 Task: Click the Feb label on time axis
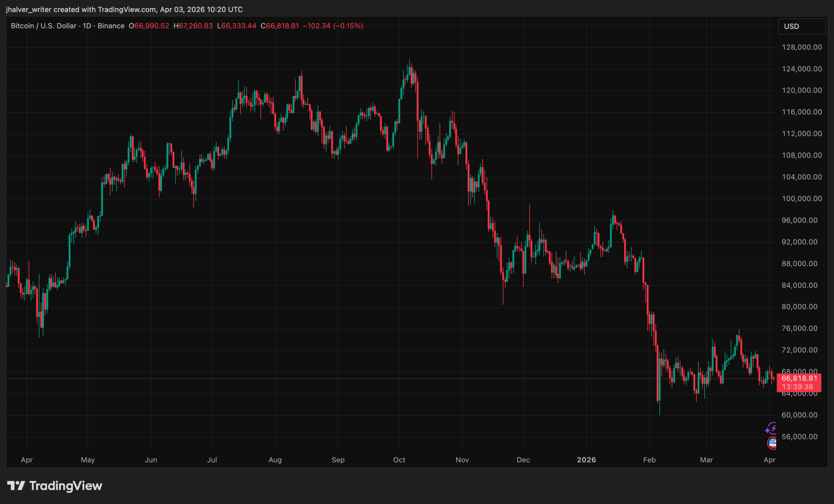(649, 460)
